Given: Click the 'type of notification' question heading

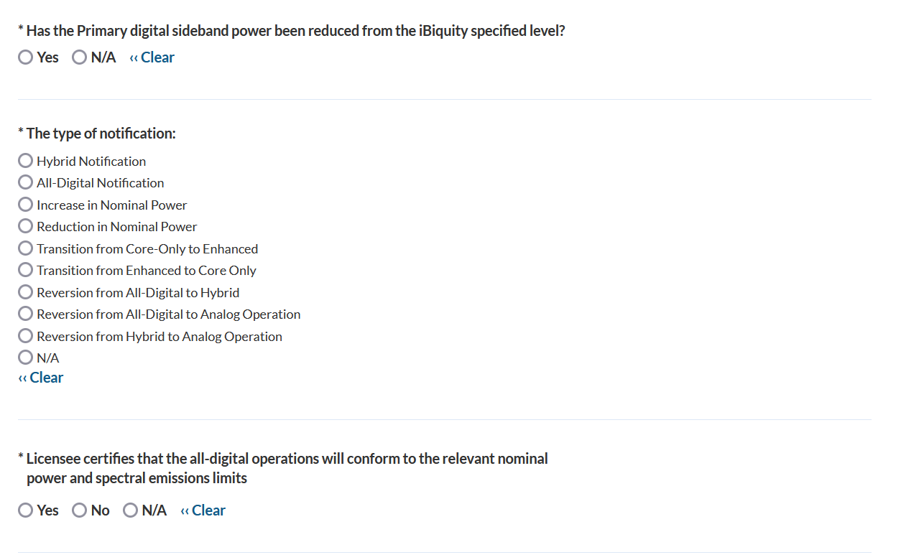Looking at the screenshot, I should (x=101, y=134).
